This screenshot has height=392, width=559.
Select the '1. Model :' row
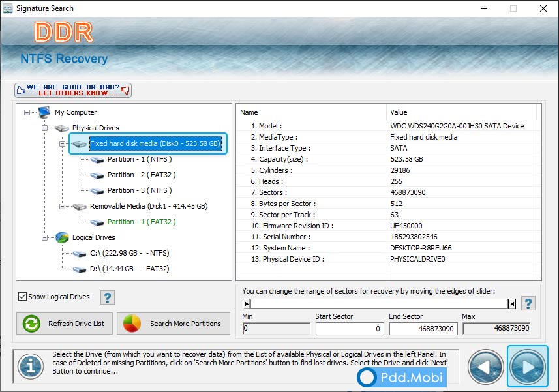[387, 126]
